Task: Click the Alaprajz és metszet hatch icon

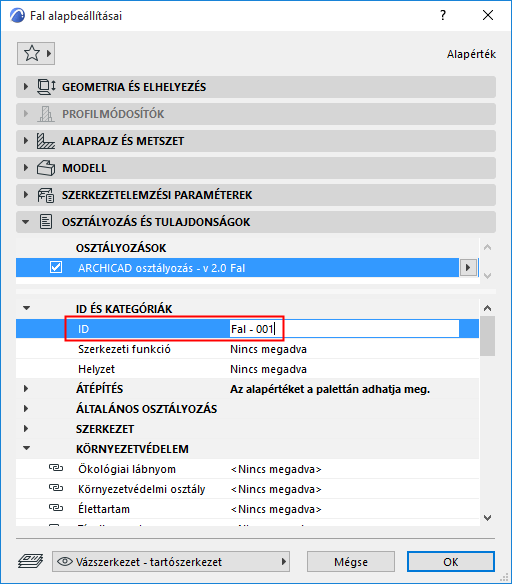Action: [46, 141]
